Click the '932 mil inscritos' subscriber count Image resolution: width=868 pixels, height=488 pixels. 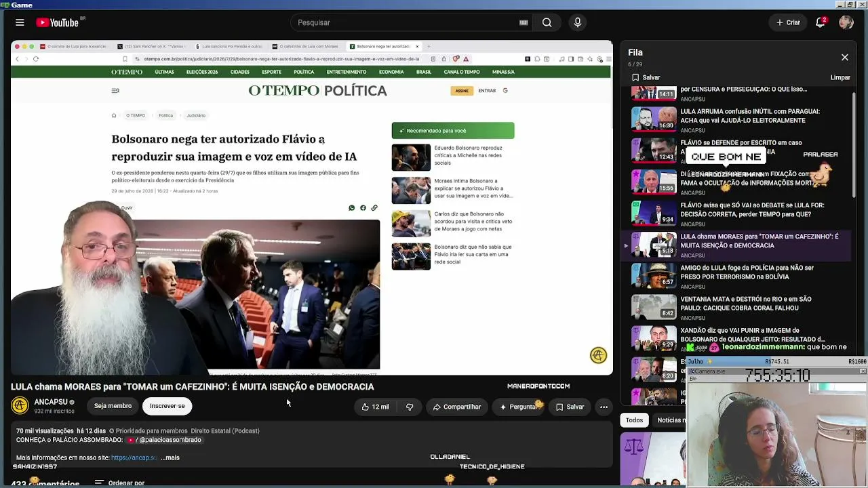(x=54, y=411)
